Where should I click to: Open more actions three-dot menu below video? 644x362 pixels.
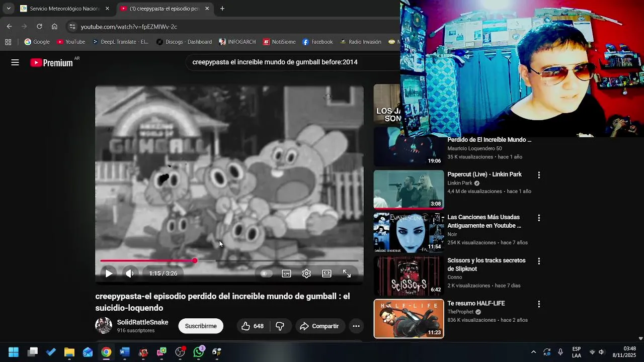pos(356,326)
